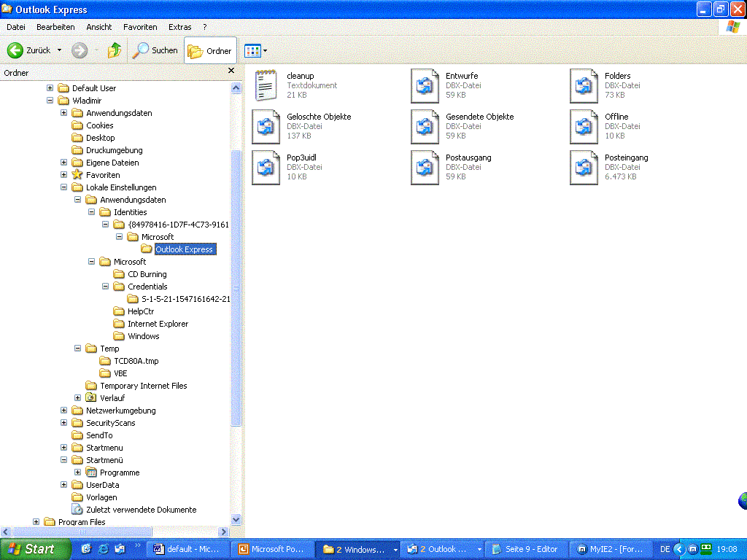Image resolution: width=747 pixels, height=560 pixels.
Task: Expand hidden tray icons arrow
Action: [x=679, y=549]
